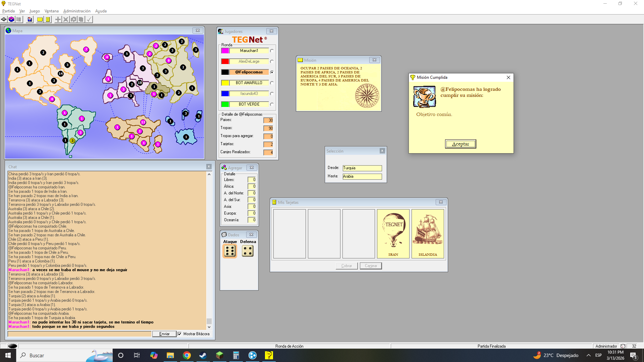The height and width of the screenshot is (362, 644).
Task: Open the Juego menu
Action: coord(35,11)
